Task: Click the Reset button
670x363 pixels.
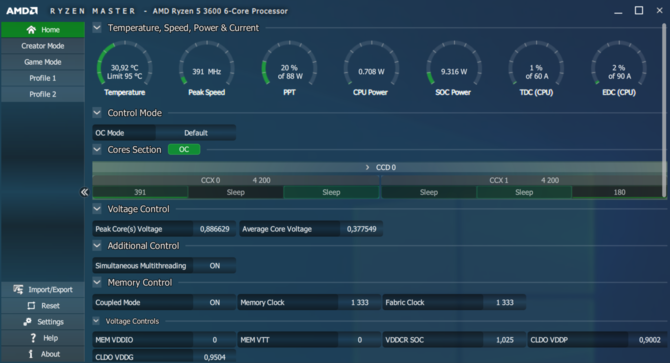Action: [43, 306]
